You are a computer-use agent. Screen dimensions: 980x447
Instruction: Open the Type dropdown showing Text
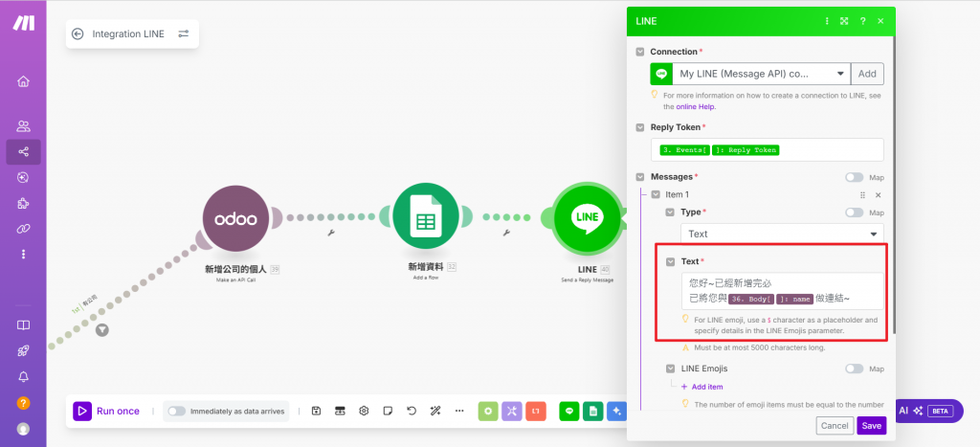[x=782, y=234]
